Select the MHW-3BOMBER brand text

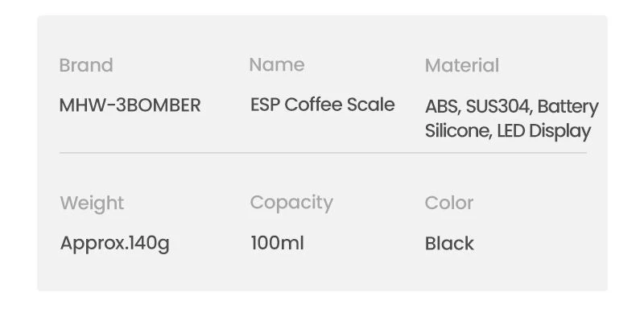(130, 105)
